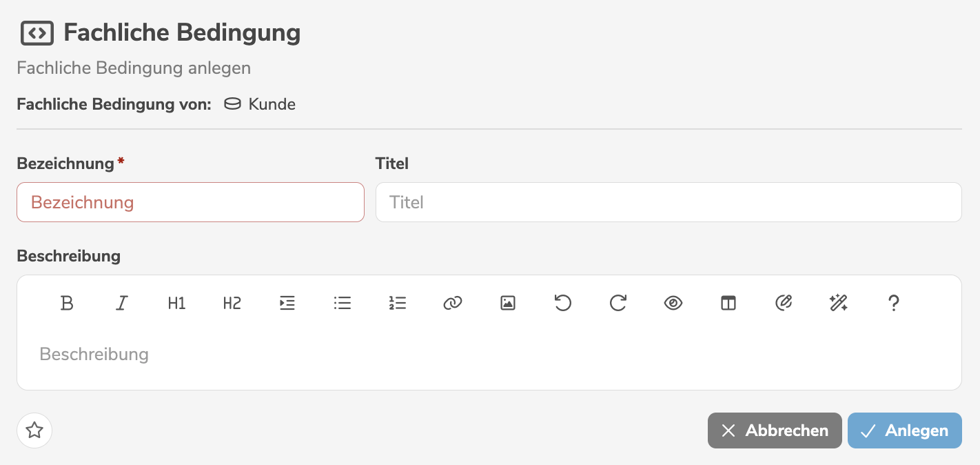Insert a bulleted list
Screen dimensions: 980x465
point(343,302)
